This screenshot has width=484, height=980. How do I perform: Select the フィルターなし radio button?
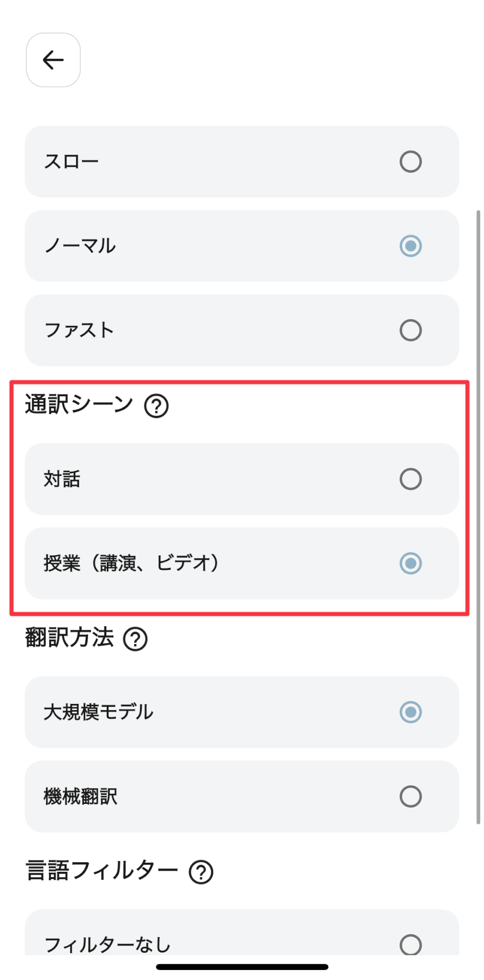(410, 945)
